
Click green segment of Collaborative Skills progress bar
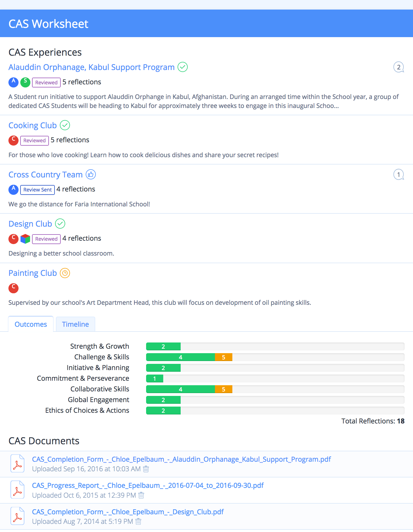coord(181,389)
